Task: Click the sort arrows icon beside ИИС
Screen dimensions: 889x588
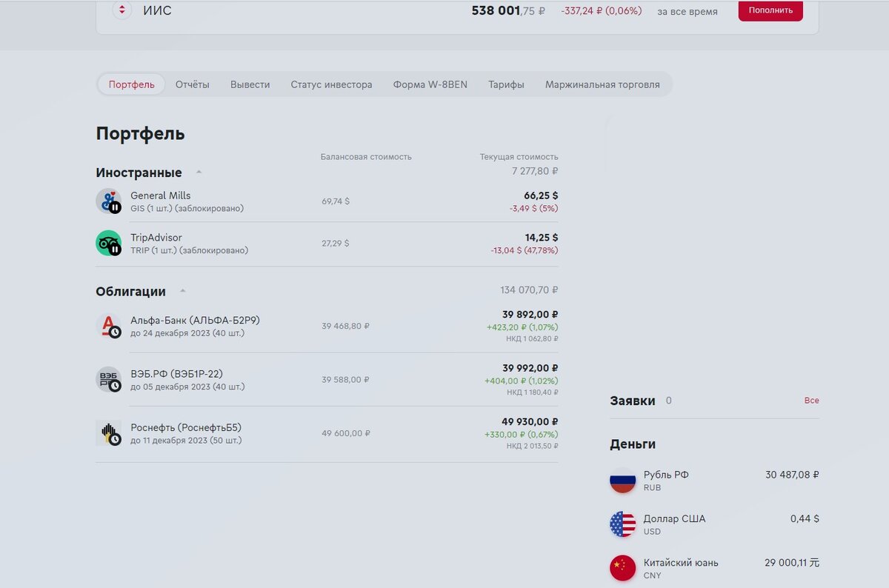Action: (x=121, y=10)
